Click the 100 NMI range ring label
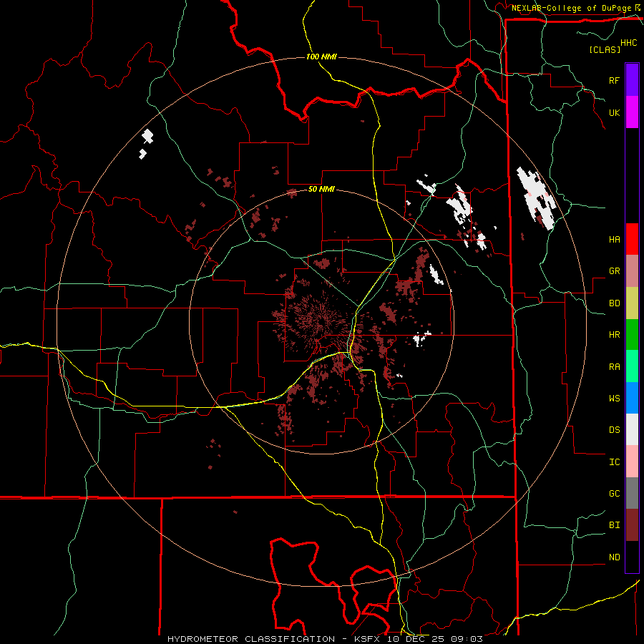This screenshot has height=644, width=644. point(321,57)
